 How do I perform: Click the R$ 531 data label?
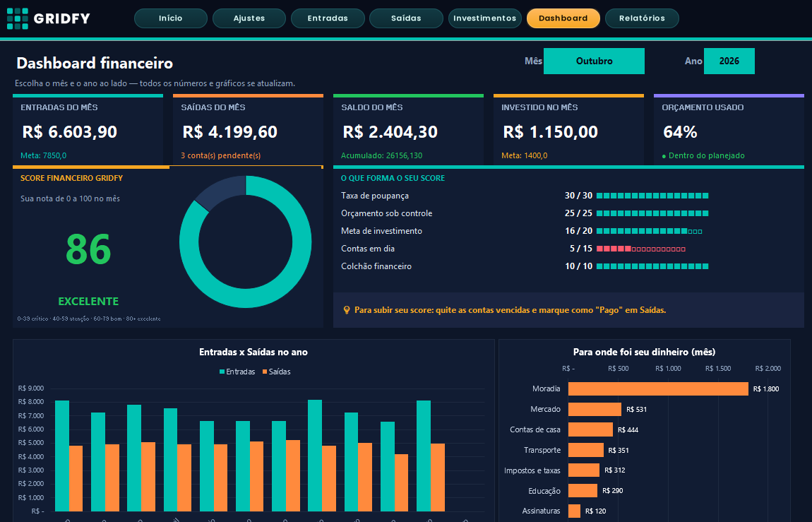click(x=636, y=409)
